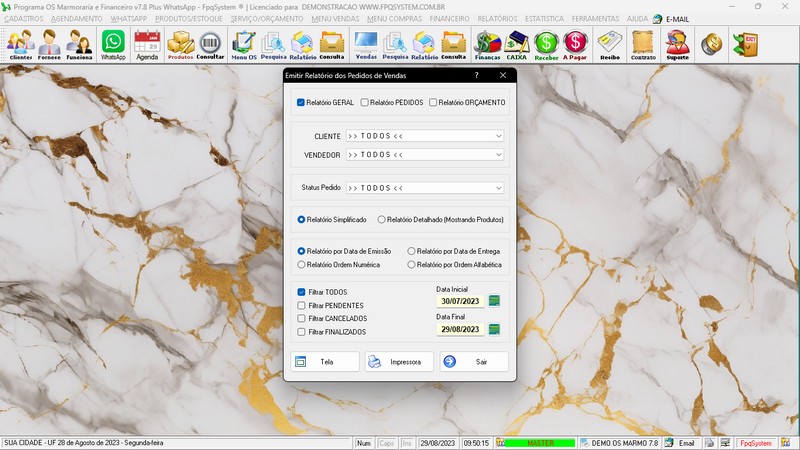Select Relatório Ordem Numérica option

point(301,265)
